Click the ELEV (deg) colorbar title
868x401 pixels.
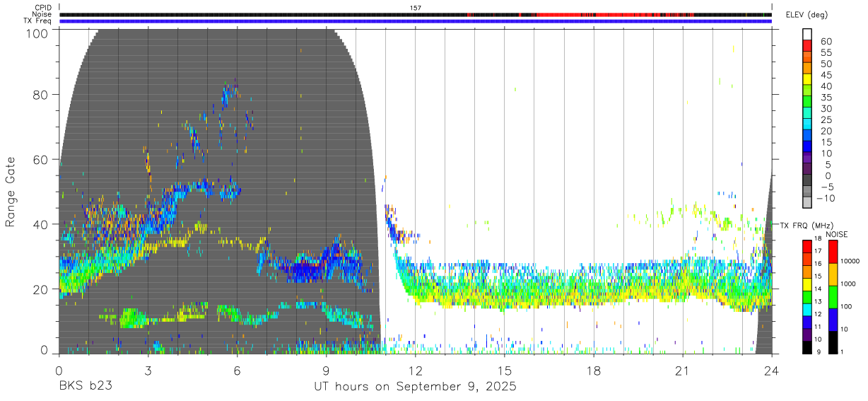807,14
